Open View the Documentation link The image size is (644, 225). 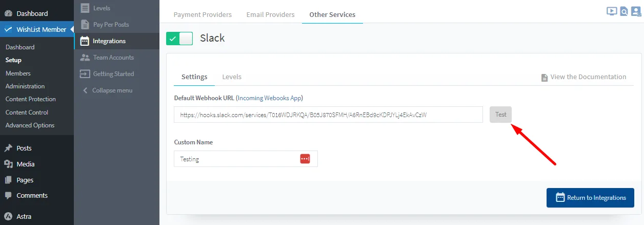tap(583, 77)
